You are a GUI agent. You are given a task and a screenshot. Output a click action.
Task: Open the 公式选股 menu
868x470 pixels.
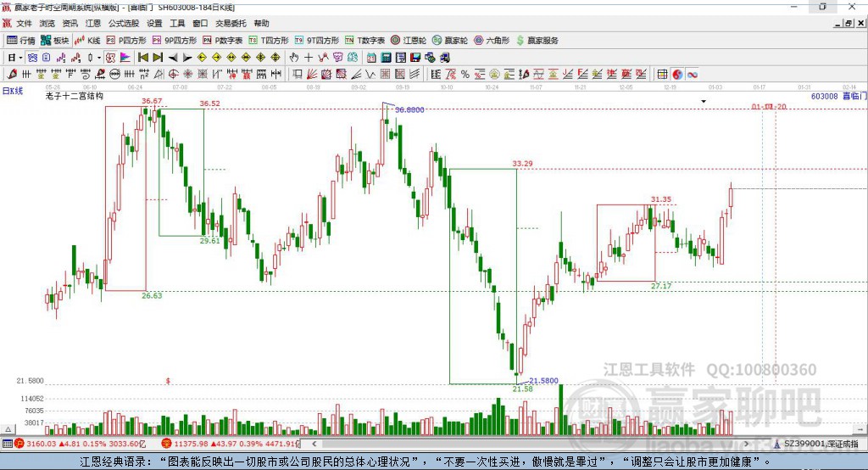pos(124,23)
